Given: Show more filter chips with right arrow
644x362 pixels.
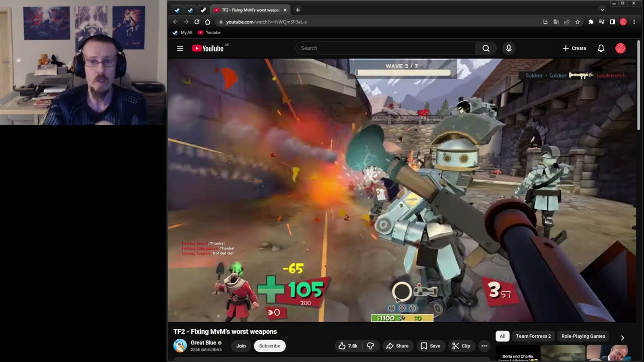Looking at the screenshot, I should pyautogui.click(x=622, y=337).
